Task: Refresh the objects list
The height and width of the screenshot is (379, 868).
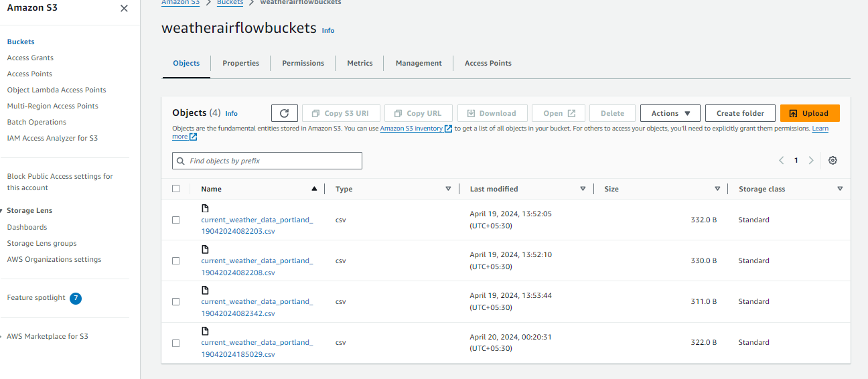Action: pyautogui.click(x=285, y=113)
